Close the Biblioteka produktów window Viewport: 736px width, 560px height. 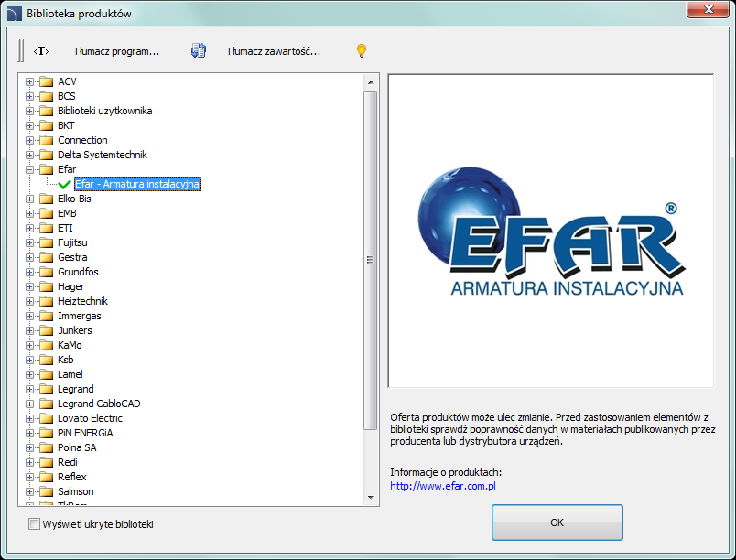709,9
